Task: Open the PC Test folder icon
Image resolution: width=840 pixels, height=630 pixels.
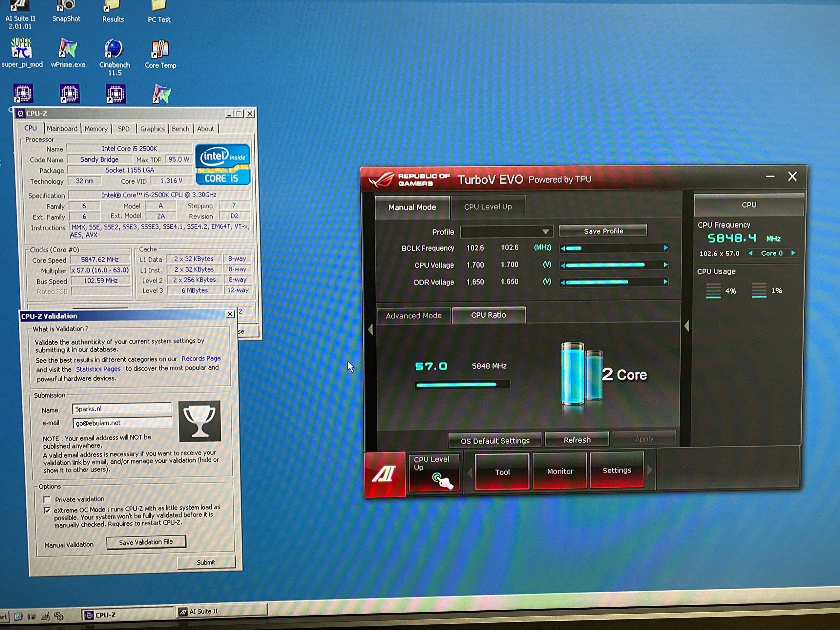Action: click(x=159, y=11)
